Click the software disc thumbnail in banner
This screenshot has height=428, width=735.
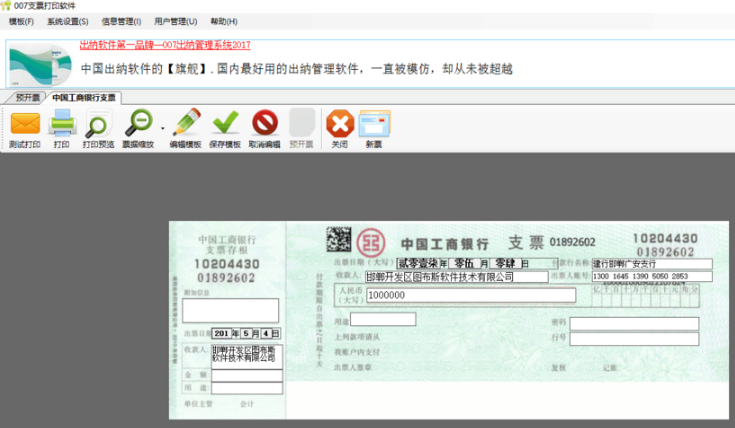41,65
